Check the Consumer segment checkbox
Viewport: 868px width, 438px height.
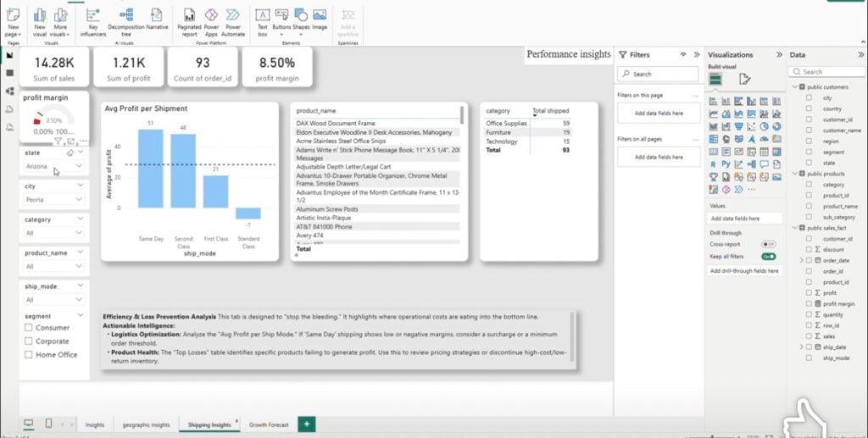tap(28, 327)
